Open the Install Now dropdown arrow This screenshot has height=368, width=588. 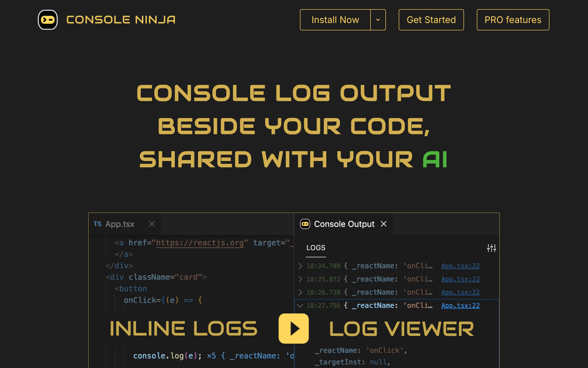click(378, 20)
